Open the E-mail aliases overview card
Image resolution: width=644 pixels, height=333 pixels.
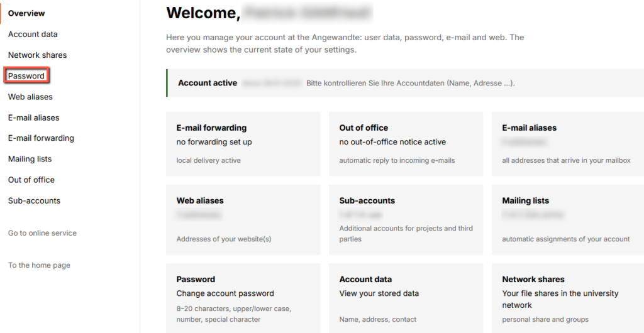(568, 144)
